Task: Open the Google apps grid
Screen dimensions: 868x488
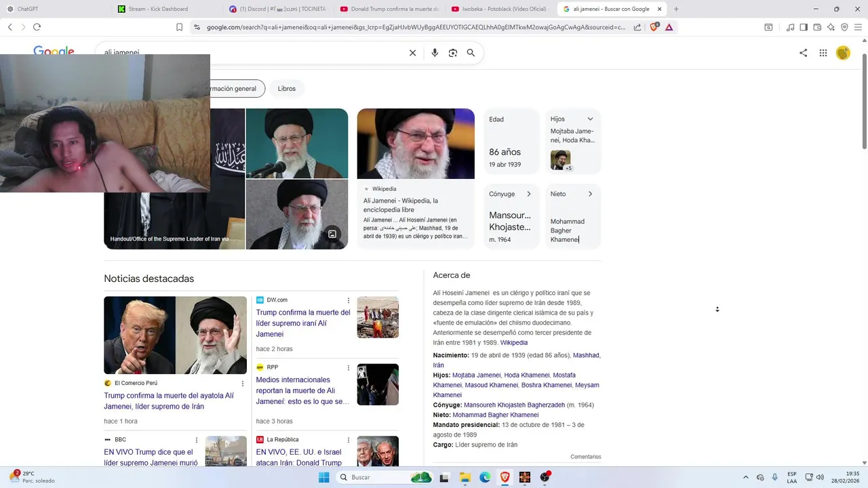Action: tap(823, 53)
